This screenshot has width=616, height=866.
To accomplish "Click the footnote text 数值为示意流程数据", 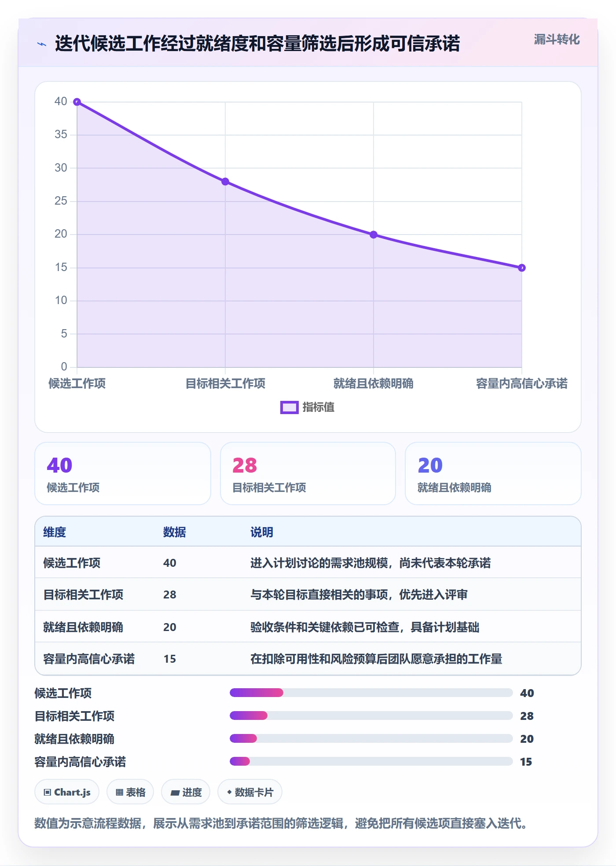I will pos(88,823).
